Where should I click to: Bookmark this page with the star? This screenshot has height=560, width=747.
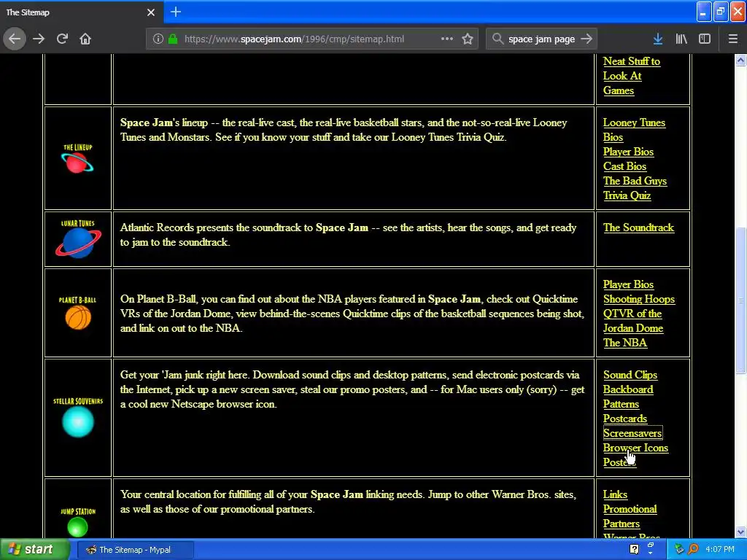(468, 39)
